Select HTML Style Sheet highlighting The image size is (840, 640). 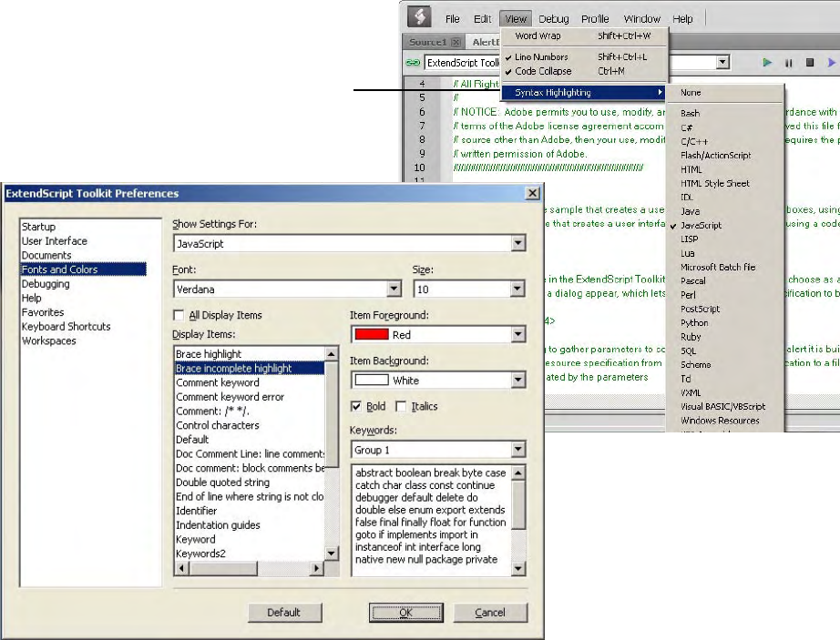(725, 183)
